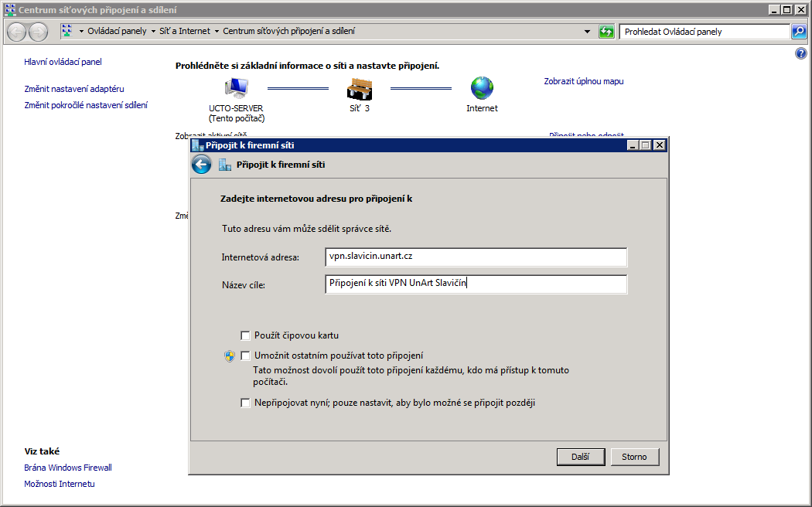The width and height of the screenshot is (812, 507).
Task: Click the back arrow in VPN wizard
Action: 201,164
